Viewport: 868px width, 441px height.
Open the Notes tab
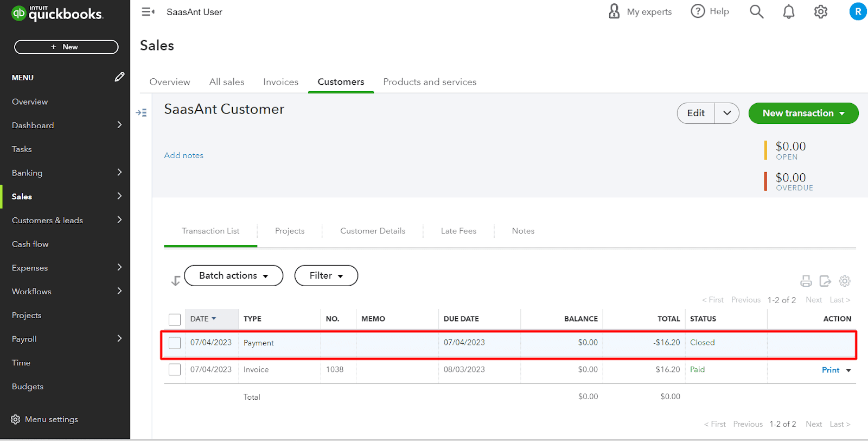point(523,231)
